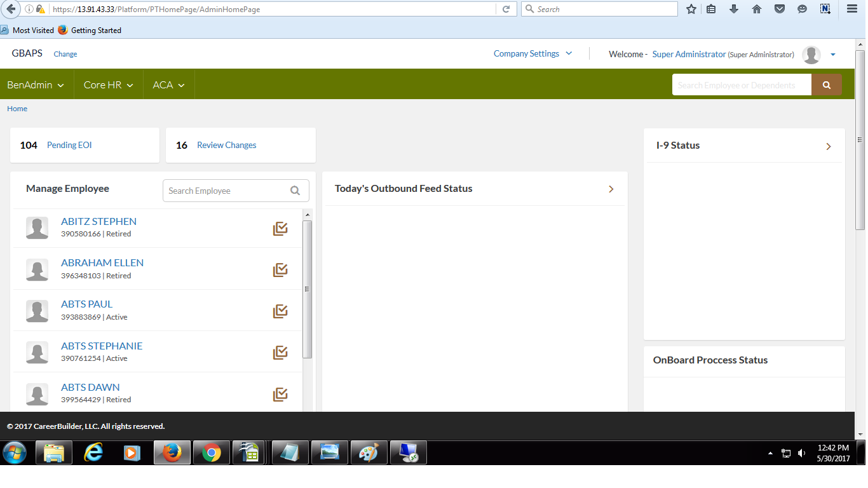Open task checklist icon for ABTS STEPHANIE
Viewport: 868px width, 488px height.
[280, 353]
